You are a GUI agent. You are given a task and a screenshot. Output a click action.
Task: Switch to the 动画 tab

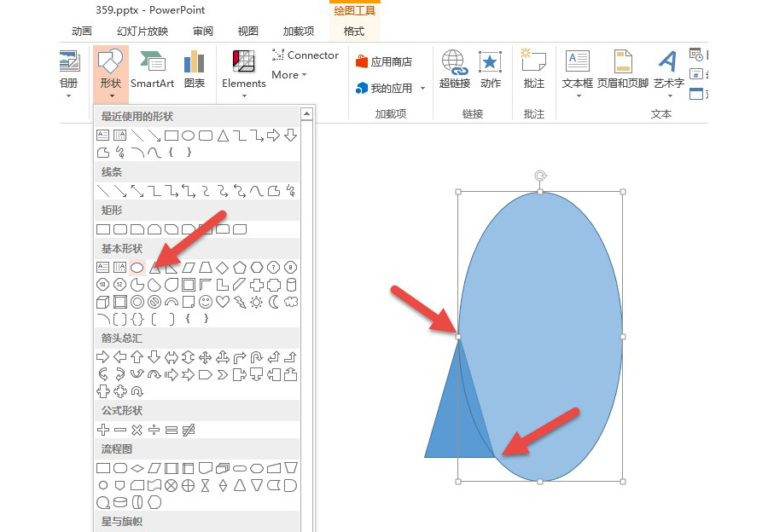click(82, 32)
